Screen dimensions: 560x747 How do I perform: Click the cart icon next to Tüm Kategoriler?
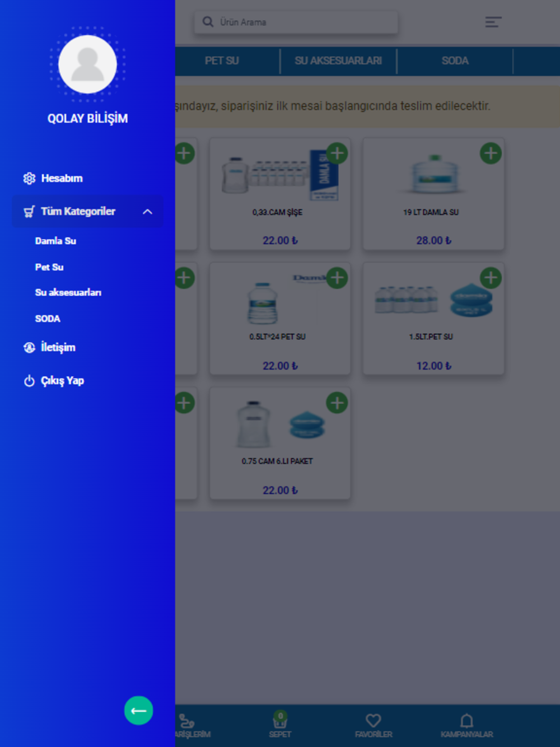[x=29, y=212]
